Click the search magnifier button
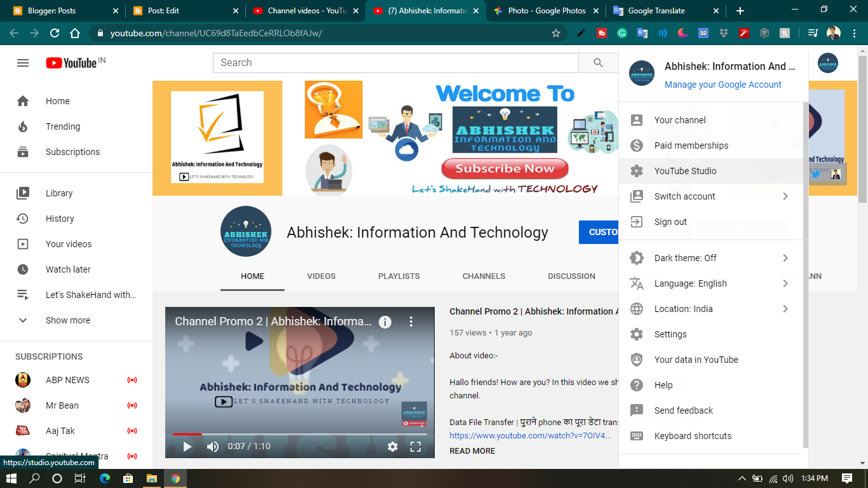 click(x=598, y=62)
